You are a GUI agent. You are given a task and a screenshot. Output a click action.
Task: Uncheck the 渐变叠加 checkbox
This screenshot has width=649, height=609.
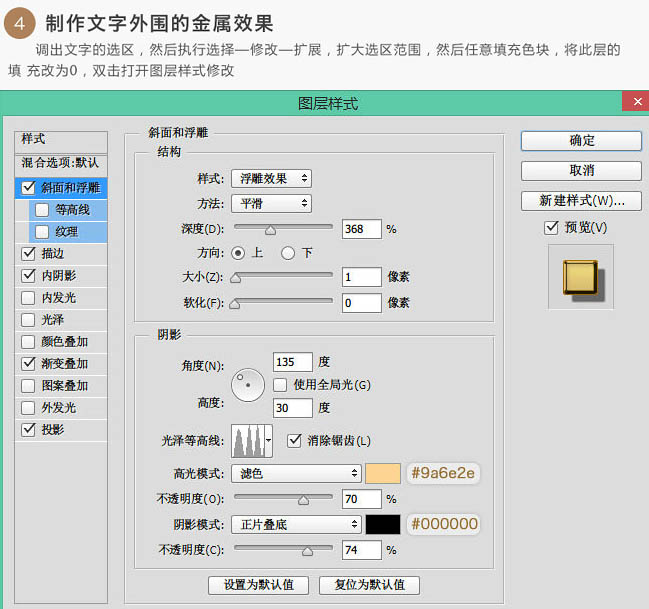(x=28, y=363)
